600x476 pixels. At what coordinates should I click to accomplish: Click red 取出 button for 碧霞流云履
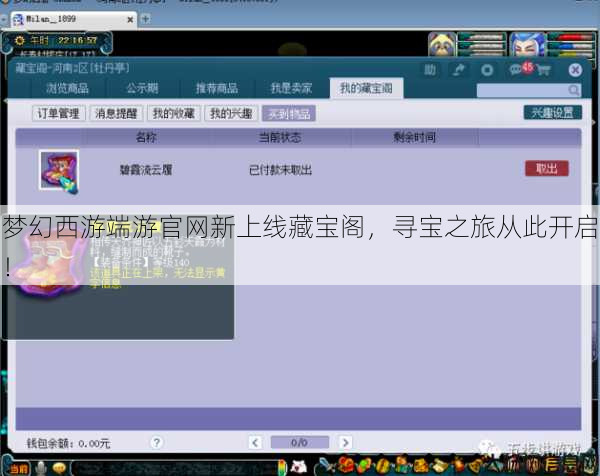pyautogui.click(x=547, y=169)
